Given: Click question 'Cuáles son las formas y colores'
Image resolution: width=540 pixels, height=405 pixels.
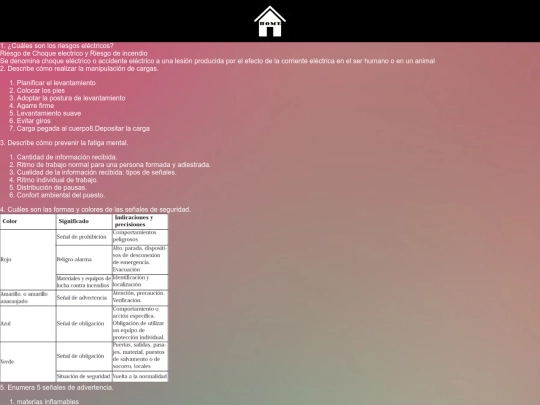Looking at the screenshot, I should [x=99, y=209].
